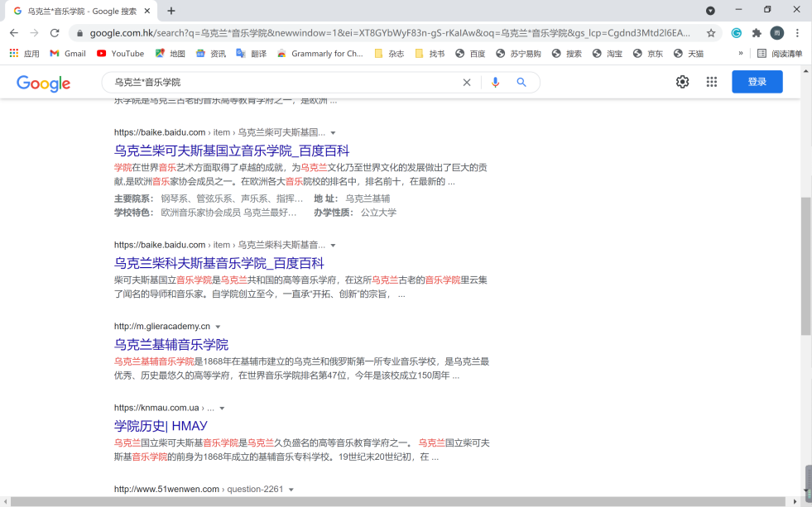Open the 翻译 translate bookmark
The width and height of the screenshot is (812, 507).
251,53
